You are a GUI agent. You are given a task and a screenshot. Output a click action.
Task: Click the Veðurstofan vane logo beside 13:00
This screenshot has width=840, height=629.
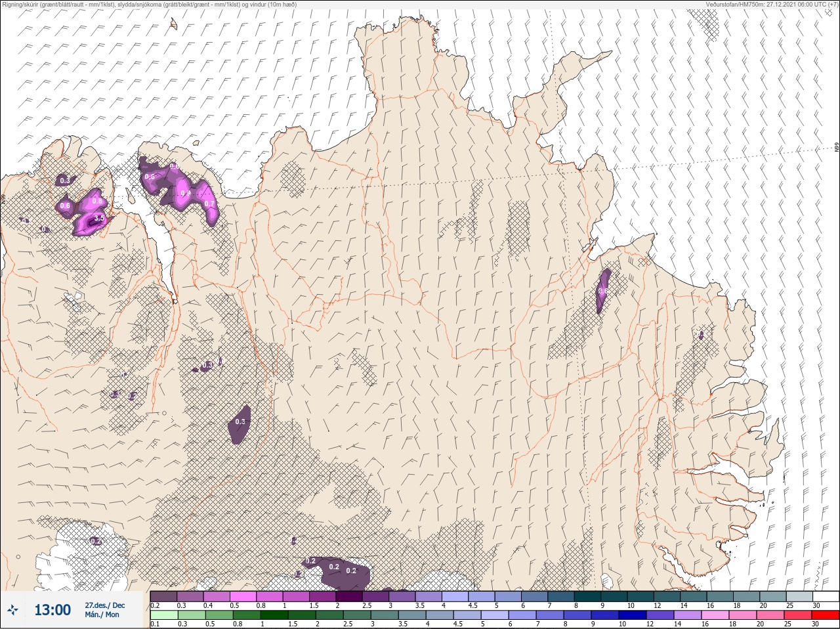(13, 611)
